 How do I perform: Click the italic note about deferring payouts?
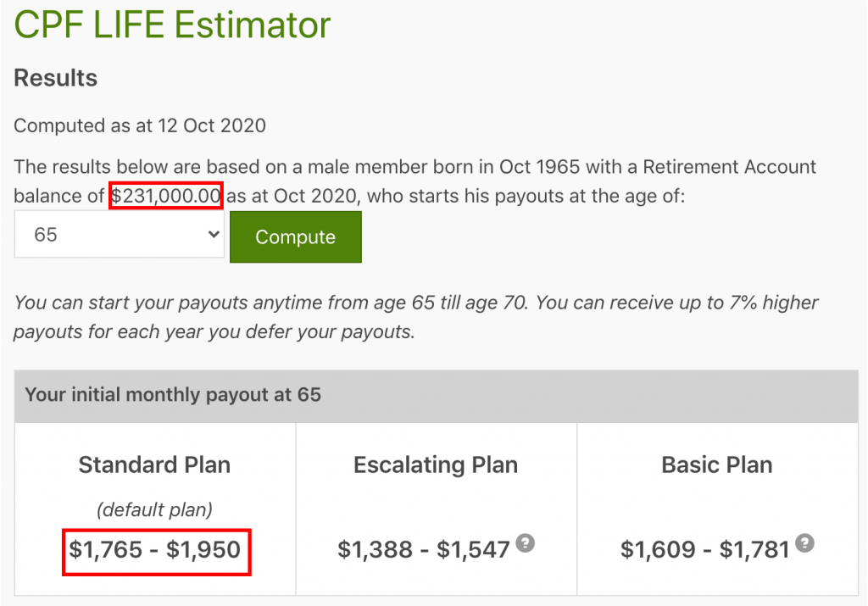[415, 317]
